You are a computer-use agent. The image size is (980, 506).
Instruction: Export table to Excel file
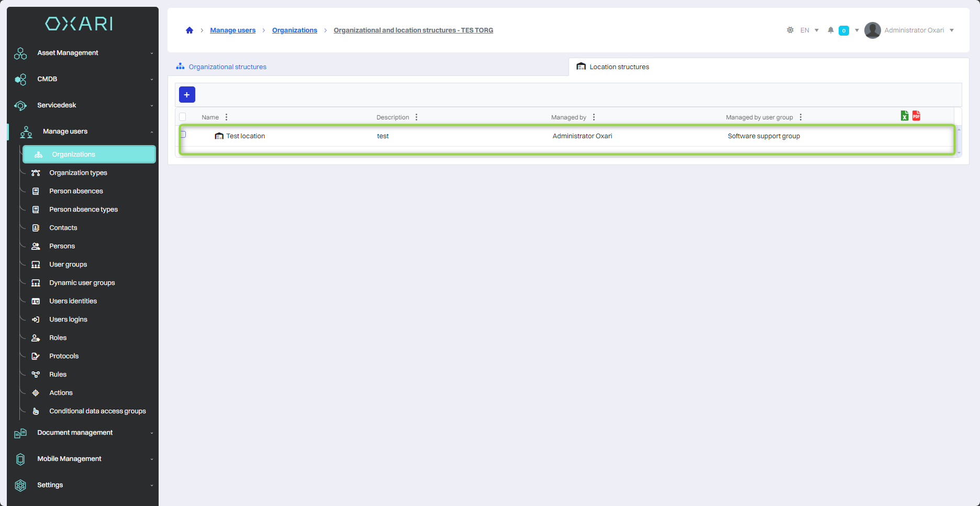905,116
